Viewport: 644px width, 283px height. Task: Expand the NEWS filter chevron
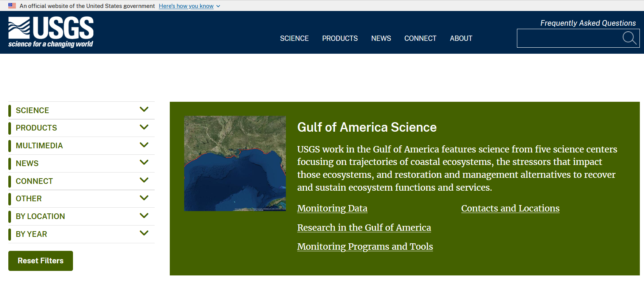(x=144, y=162)
